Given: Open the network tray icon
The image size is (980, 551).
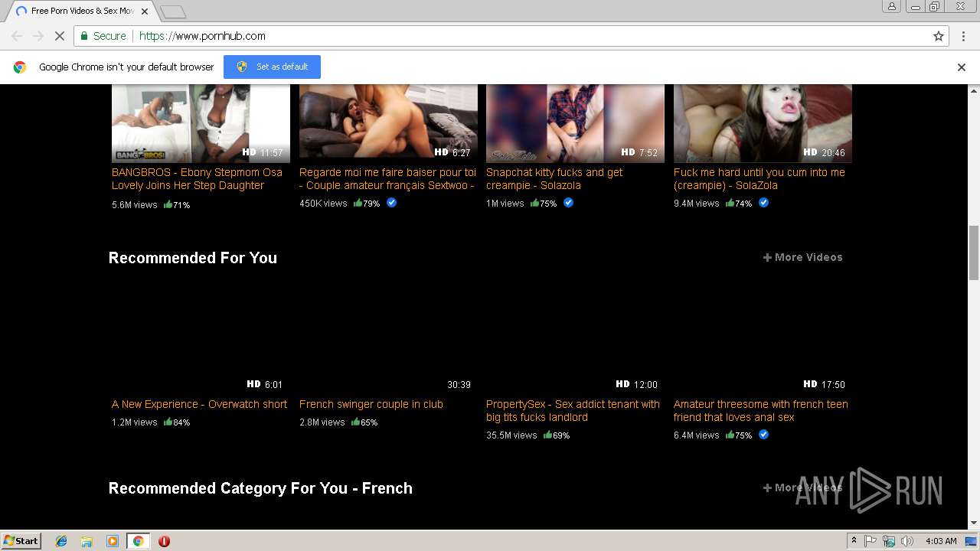Looking at the screenshot, I should pyautogui.click(x=889, y=541).
